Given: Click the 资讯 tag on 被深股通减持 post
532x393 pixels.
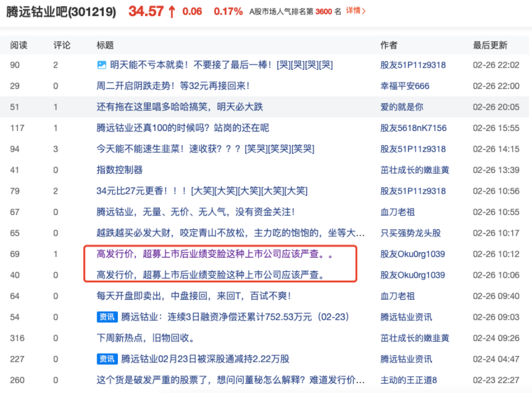Looking at the screenshot, I should [x=107, y=359].
